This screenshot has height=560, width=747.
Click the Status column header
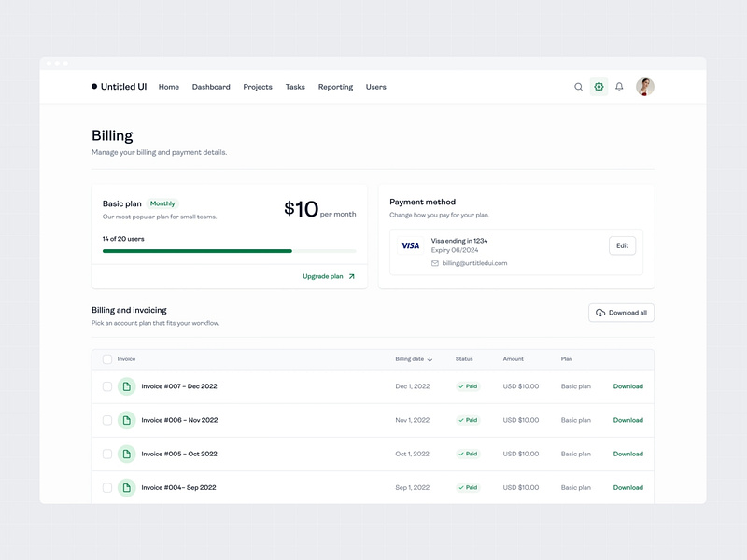(464, 359)
